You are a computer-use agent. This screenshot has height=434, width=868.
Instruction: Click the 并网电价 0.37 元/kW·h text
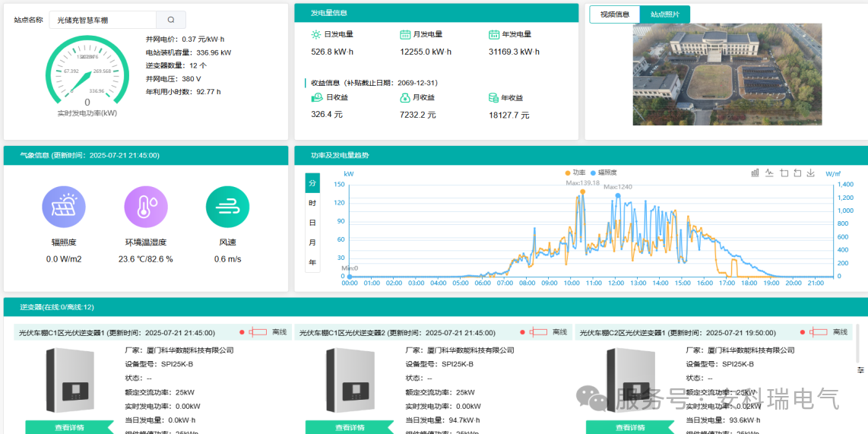[x=185, y=40]
